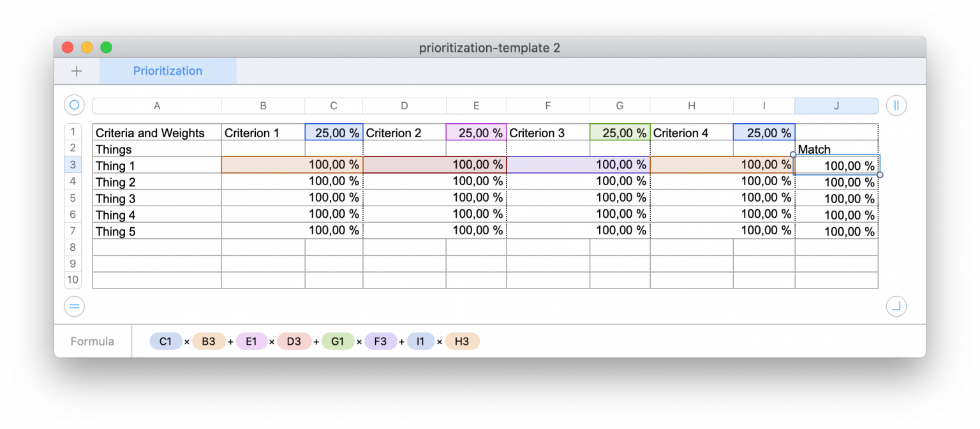The height and width of the screenshot is (429, 980).
Task: Select row 8 header
Action: pyautogui.click(x=73, y=247)
